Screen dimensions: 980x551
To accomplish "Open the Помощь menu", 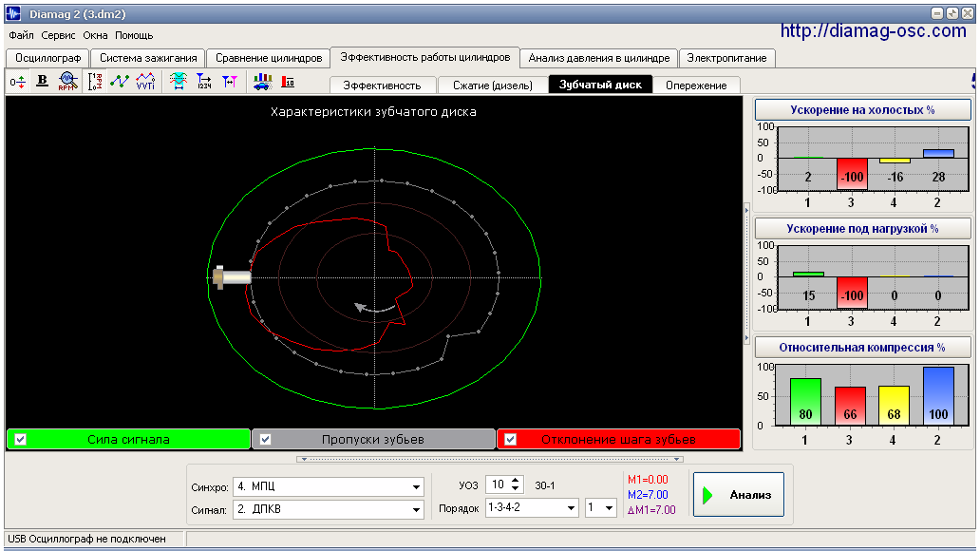I will point(134,36).
